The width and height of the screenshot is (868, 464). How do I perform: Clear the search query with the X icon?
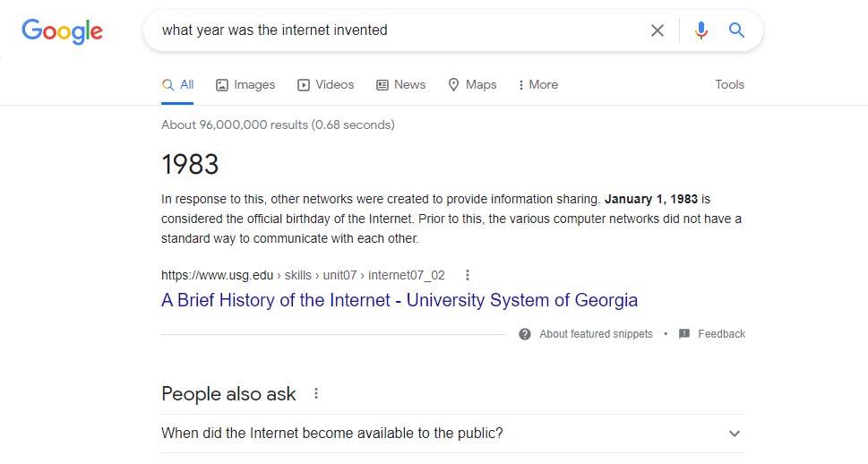coord(657,30)
